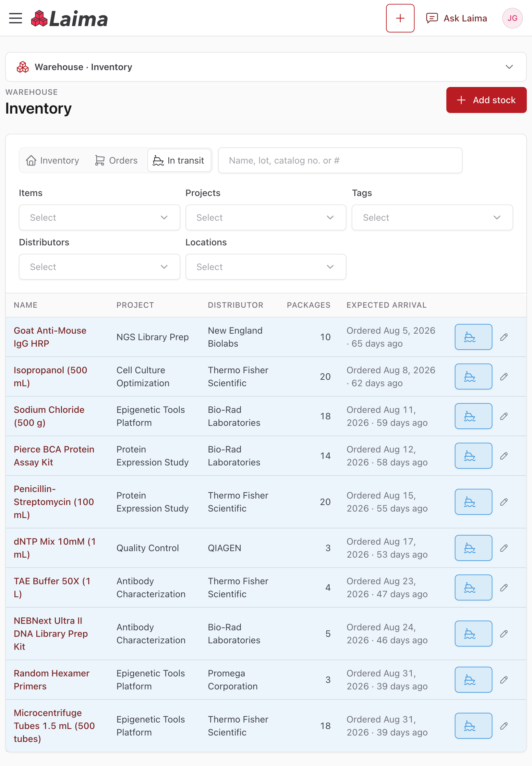Edit the dNTP Mix 10mM (1 mL) entry
This screenshot has height=766, width=532.
pyautogui.click(x=504, y=548)
